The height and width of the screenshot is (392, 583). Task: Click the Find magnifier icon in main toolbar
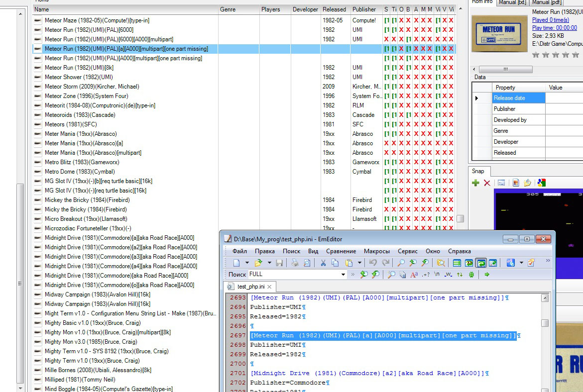pos(401,263)
